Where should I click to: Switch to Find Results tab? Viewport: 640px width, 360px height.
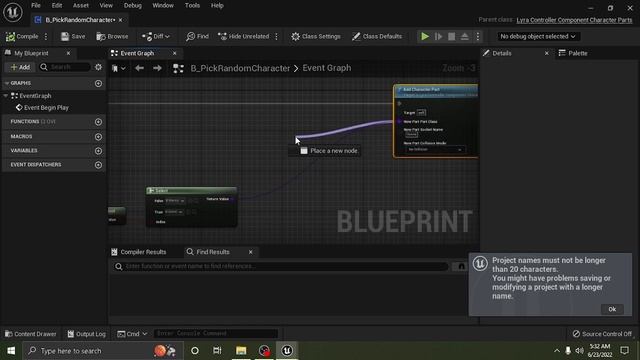[213, 252]
